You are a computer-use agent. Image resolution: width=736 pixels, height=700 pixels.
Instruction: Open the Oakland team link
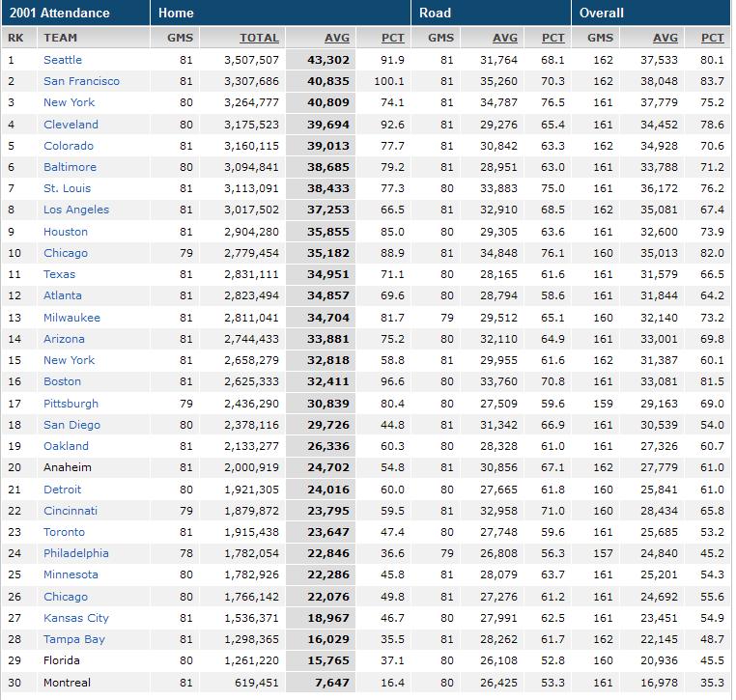66,446
